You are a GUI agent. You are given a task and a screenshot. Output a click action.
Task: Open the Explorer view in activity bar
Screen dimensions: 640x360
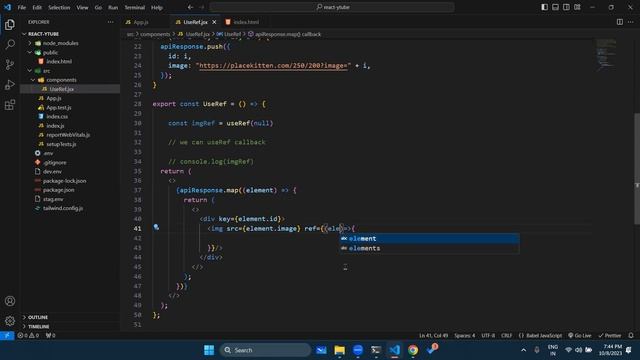pyautogui.click(x=10, y=24)
